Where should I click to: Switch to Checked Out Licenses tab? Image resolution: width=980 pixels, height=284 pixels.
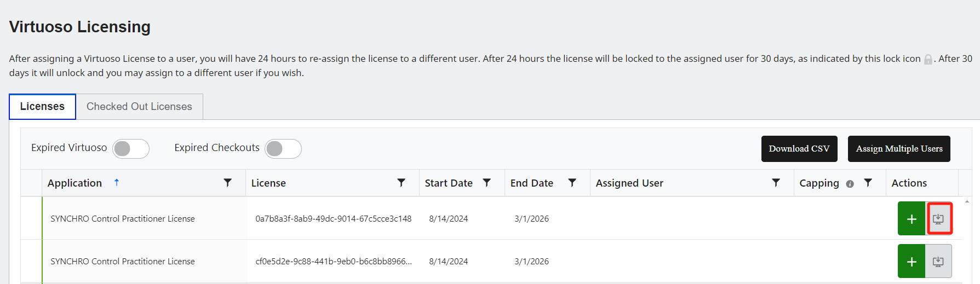pos(139,107)
